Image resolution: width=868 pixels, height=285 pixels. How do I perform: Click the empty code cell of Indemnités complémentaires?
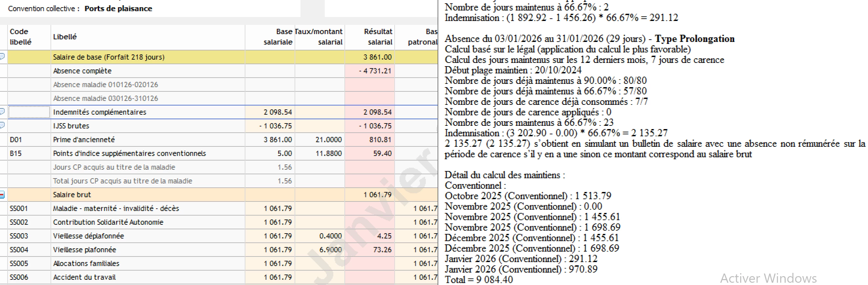tap(29, 112)
